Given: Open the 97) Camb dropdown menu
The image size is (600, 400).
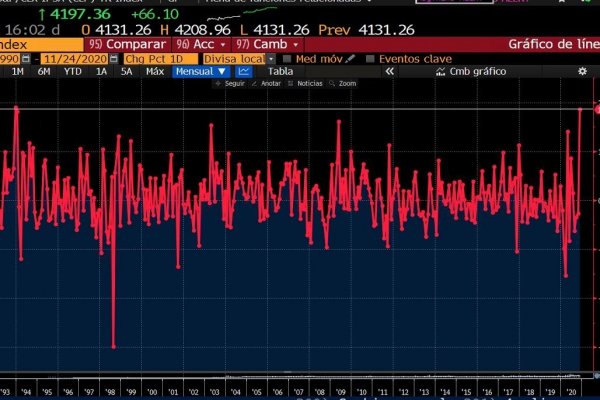Looking at the screenshot, I should pos(268,44).
